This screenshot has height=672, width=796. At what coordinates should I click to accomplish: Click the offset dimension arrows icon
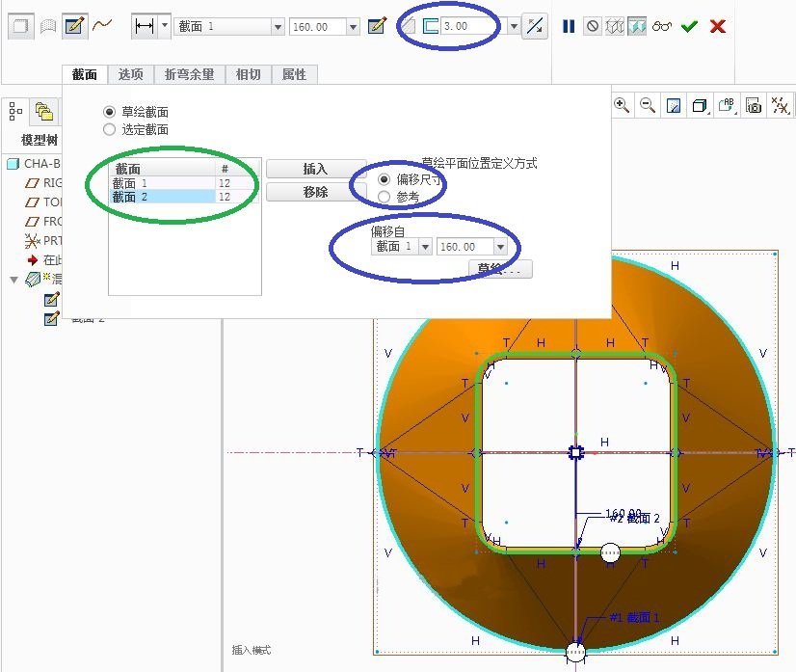point(145,26)
